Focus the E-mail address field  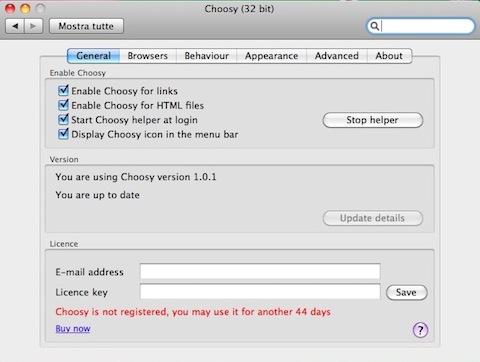pos(260,271)
